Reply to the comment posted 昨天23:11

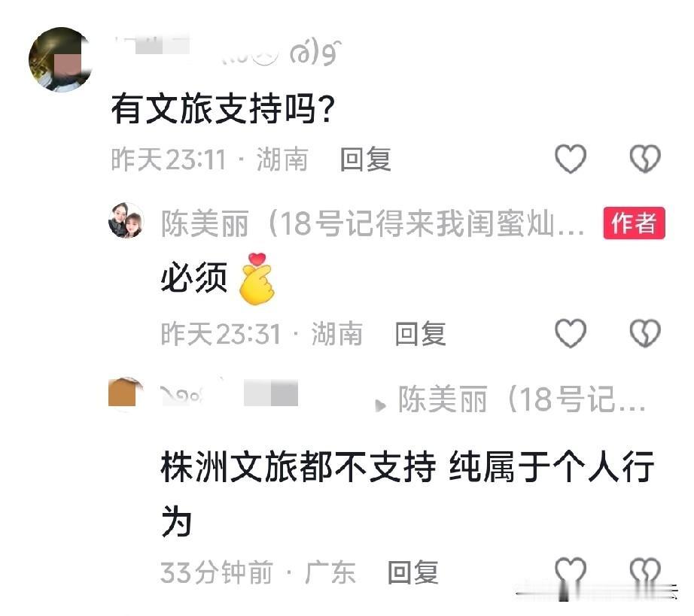pyautogui.click(x=366, y=159)
